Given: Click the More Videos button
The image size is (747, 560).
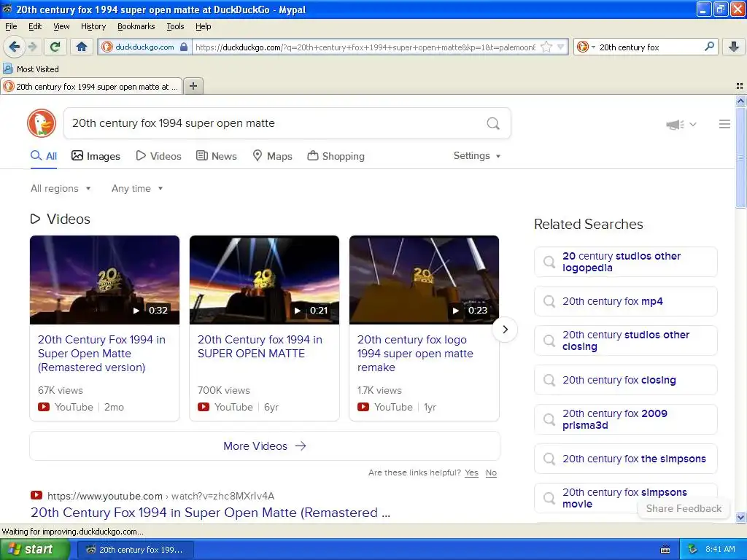Looking at the screenshot, I should point(265,446).
